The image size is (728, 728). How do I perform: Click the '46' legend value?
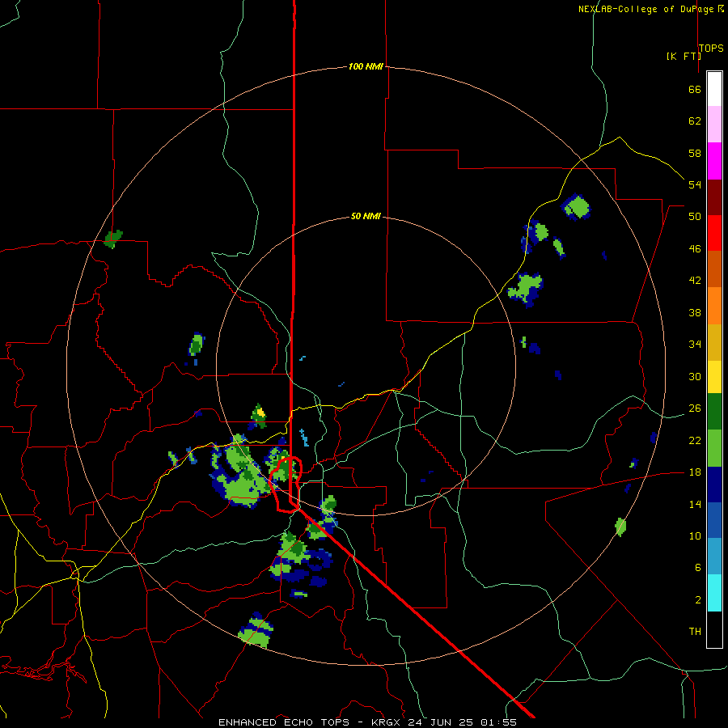pos(695,249)
